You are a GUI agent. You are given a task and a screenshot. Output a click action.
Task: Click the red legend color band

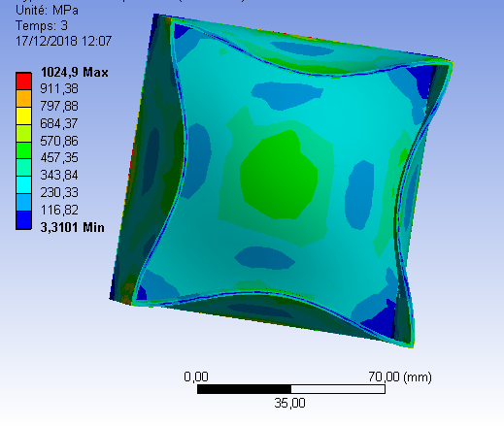click(x=23, y=81)
